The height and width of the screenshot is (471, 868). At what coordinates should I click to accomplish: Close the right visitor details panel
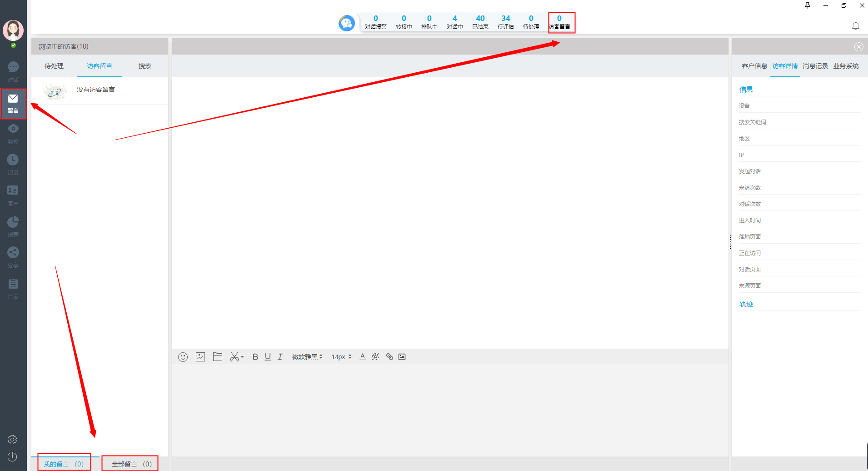(x=859, y=47)
